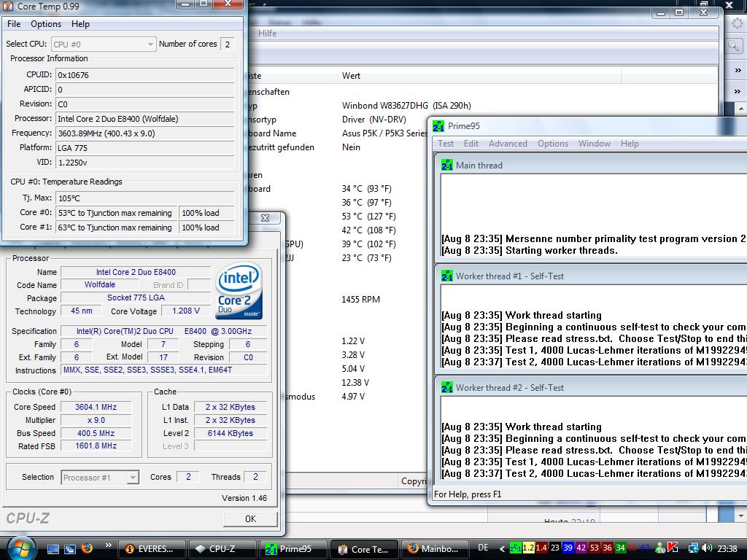
Task: Click the 23:38 taskbar clock
Action: point(727,548)
